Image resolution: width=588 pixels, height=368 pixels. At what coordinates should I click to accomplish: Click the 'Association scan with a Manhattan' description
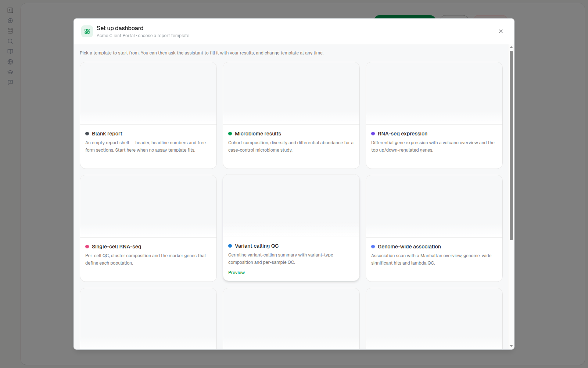[431, 259]
